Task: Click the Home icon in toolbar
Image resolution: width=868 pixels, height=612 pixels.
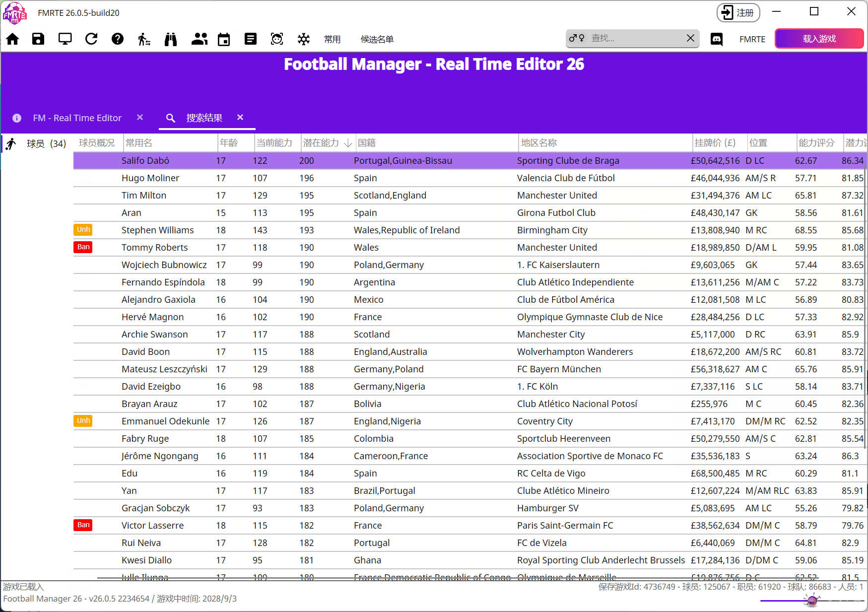Action: [x=13, y=39]
